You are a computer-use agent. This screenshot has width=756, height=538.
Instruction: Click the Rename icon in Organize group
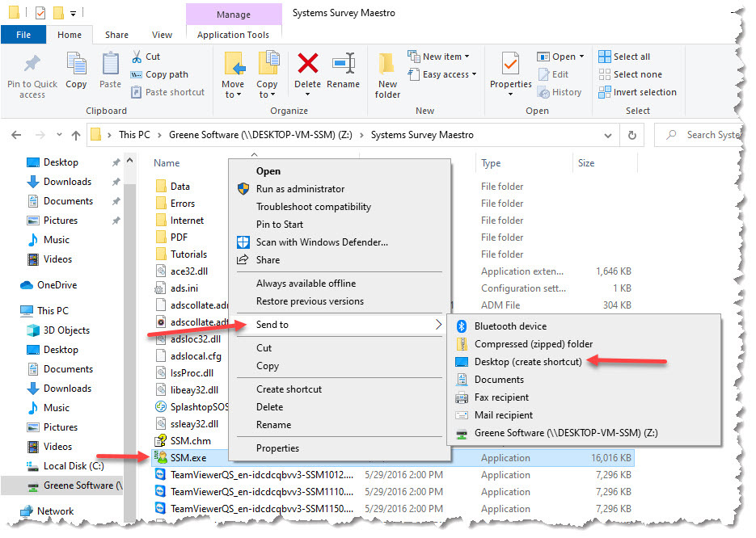click(344, 65)
